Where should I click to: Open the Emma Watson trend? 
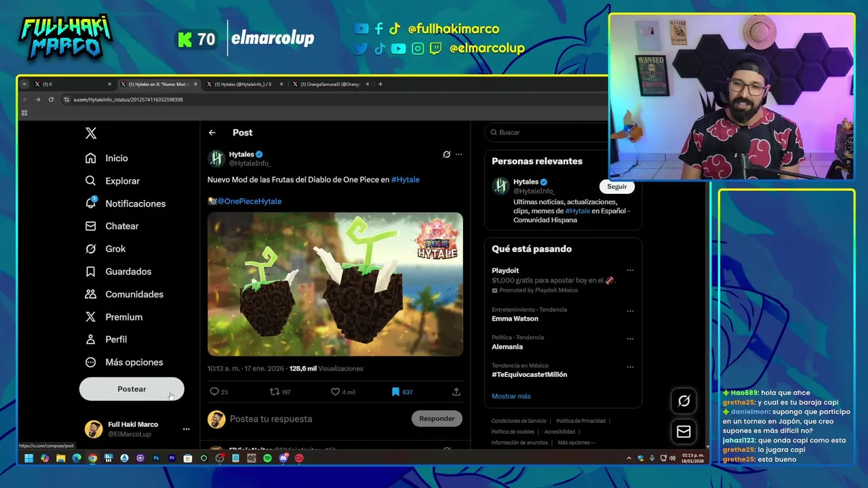tap(515, 319)
